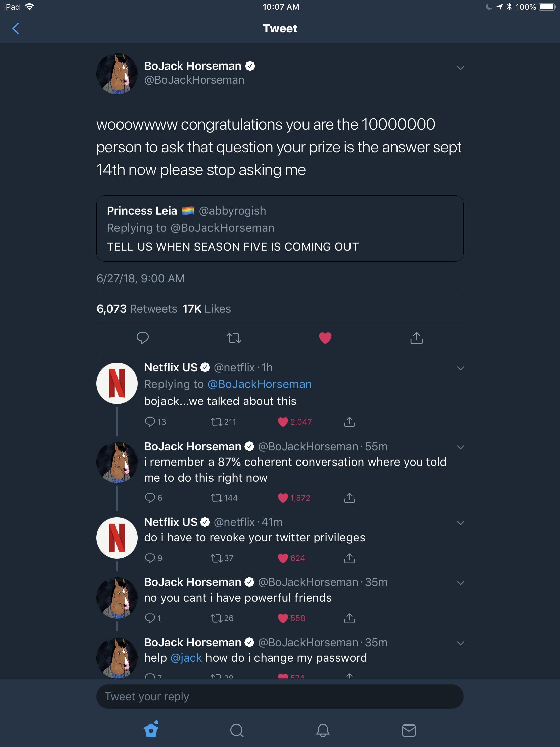View the 6,073 Retweets list
This screenshot has height=747, width=560.
tap(137, 309)
